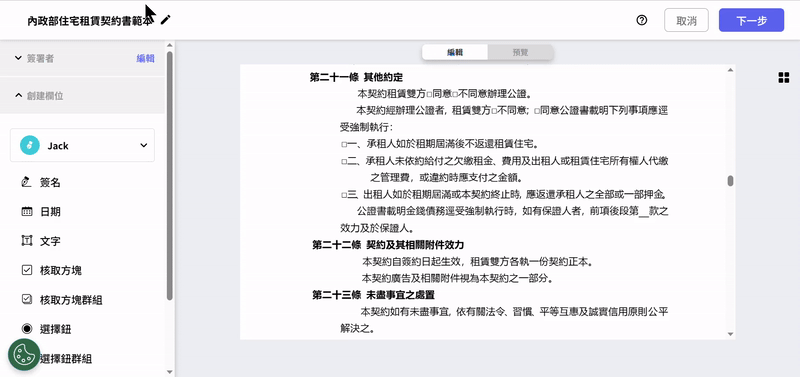Select the 簽名 signature field icon
800x377 pixels.
pyautogui.click(x=27, y=182)
